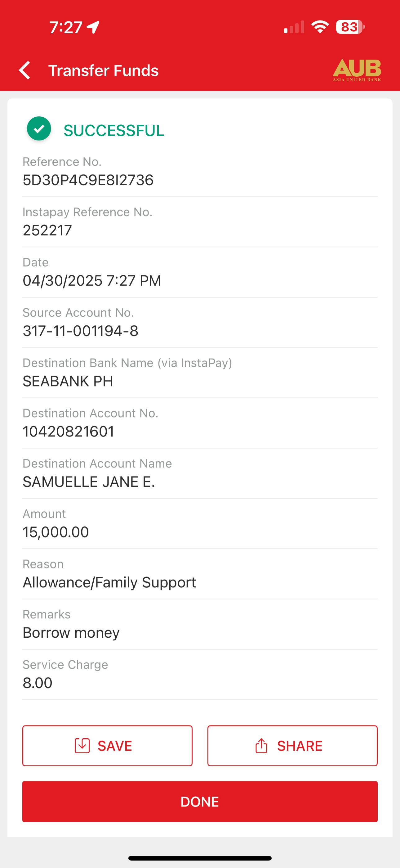Tap the AUB Asia United Bank logo

(357, 70)
